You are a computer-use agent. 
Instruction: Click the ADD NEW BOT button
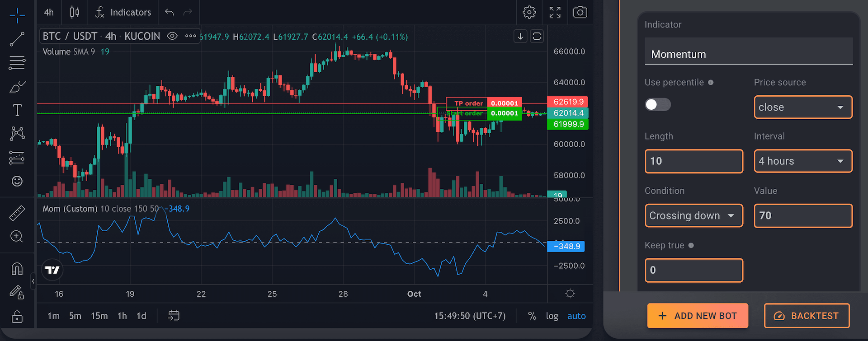click(698, 316)
